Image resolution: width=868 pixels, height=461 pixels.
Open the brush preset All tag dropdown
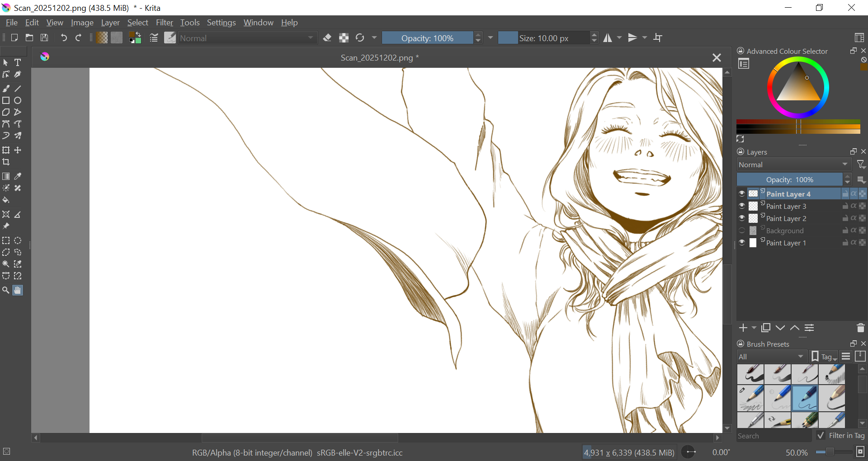771,357
